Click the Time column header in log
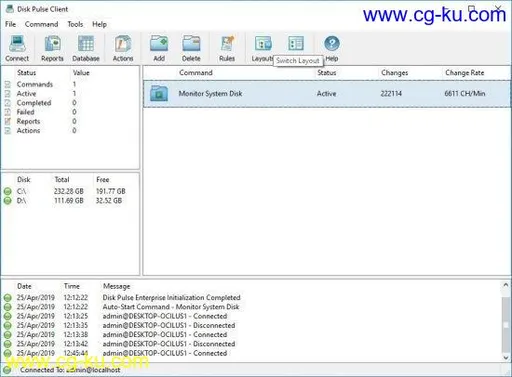 pos(72,286)
